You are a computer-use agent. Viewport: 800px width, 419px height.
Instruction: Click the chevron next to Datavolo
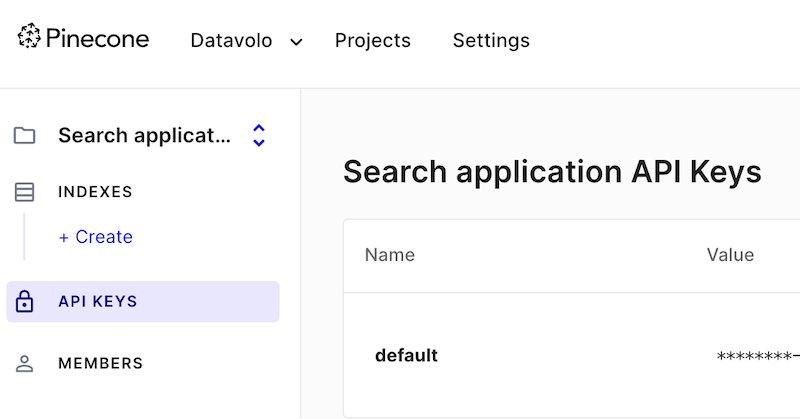296,42
